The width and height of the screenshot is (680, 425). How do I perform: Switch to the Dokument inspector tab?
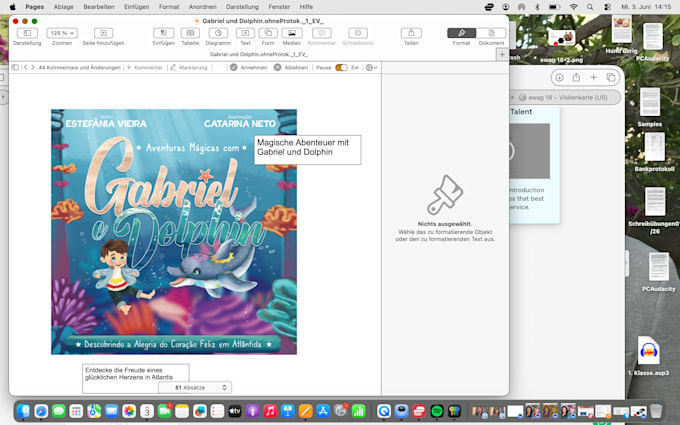(491, 33)
